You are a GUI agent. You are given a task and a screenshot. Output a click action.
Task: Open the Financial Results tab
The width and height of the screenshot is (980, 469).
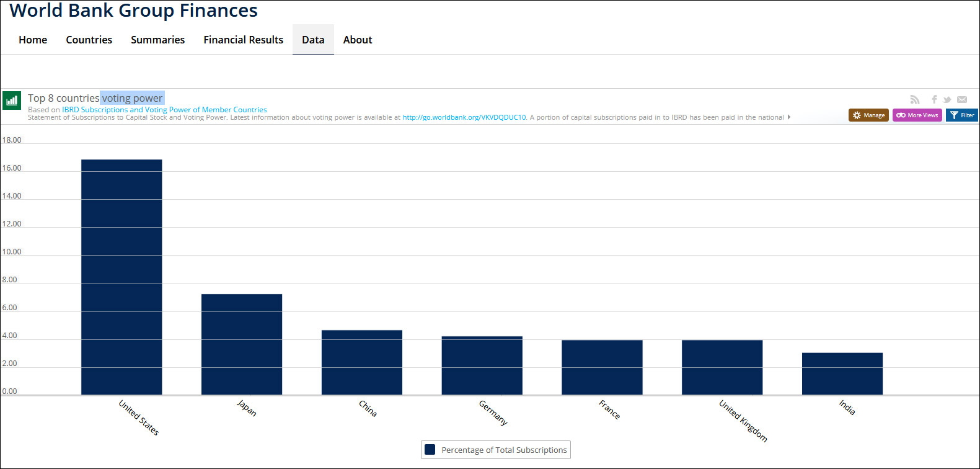244,40
